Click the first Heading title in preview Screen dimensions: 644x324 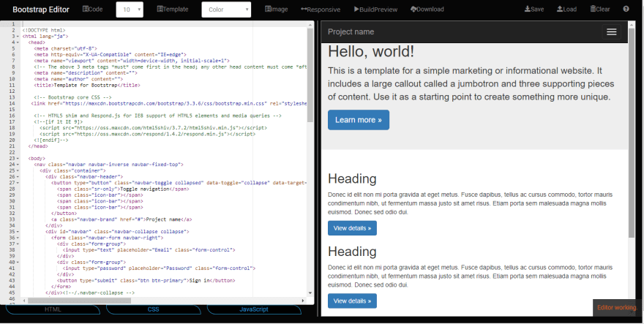[x=352, y=179]
